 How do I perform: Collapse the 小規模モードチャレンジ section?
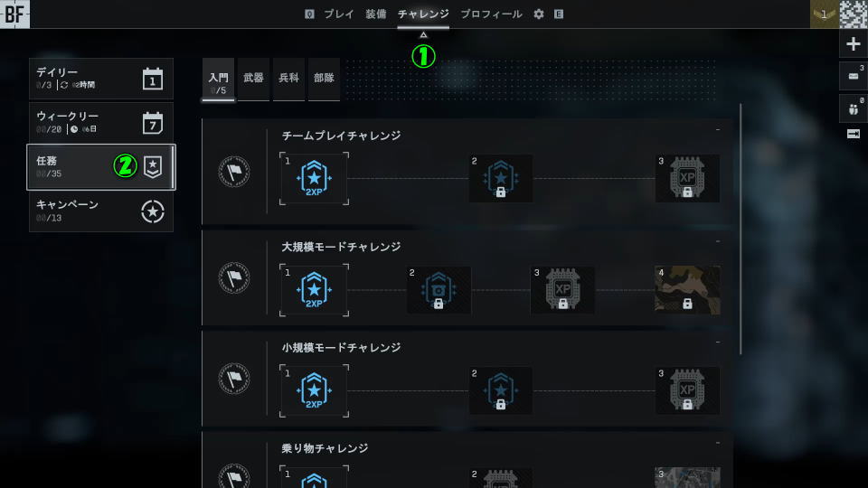[717, 343]
